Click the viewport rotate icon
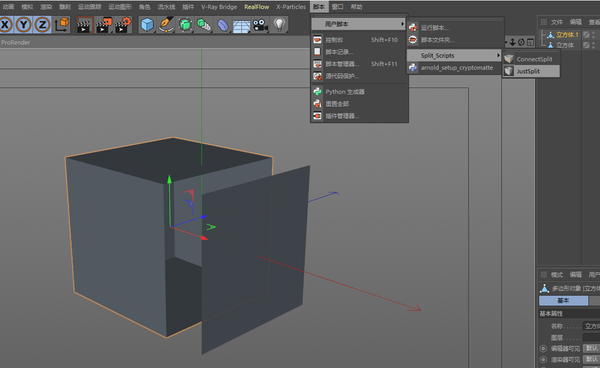This screenshot has height=368, width=600. coord(521,42)
